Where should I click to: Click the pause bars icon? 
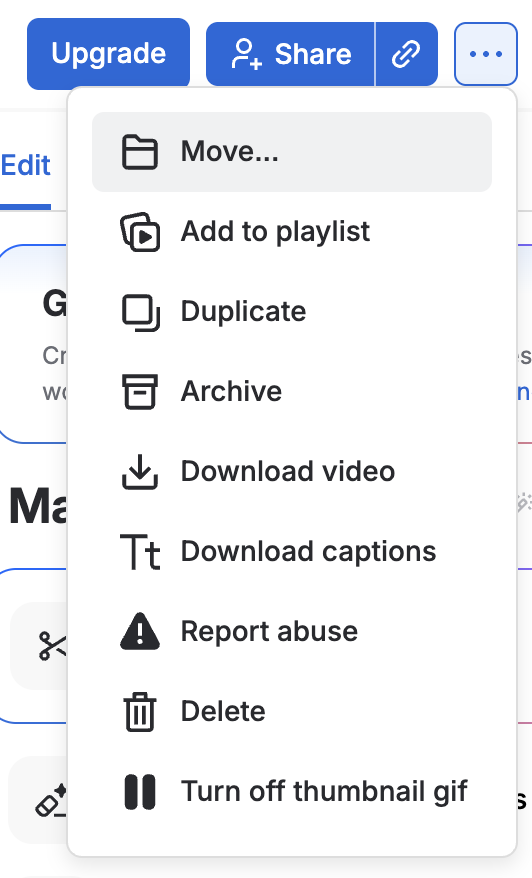tap(140, 792)
